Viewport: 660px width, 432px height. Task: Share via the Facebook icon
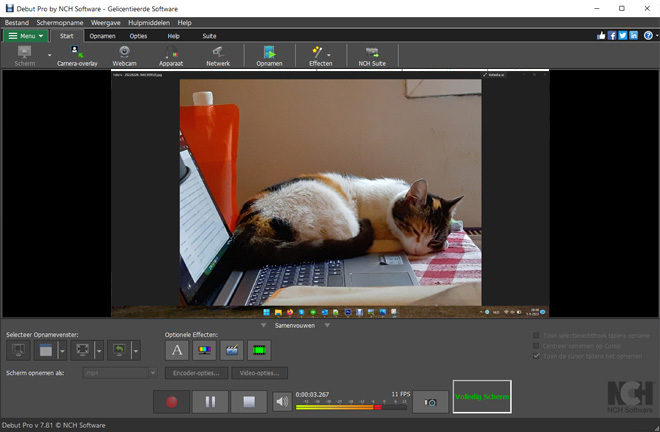coord(612,36)
